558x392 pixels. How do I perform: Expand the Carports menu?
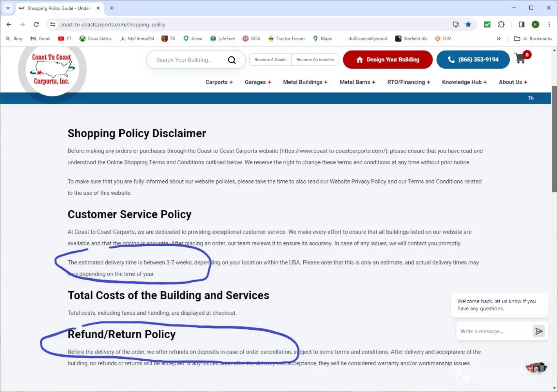[x=219, y=82]
